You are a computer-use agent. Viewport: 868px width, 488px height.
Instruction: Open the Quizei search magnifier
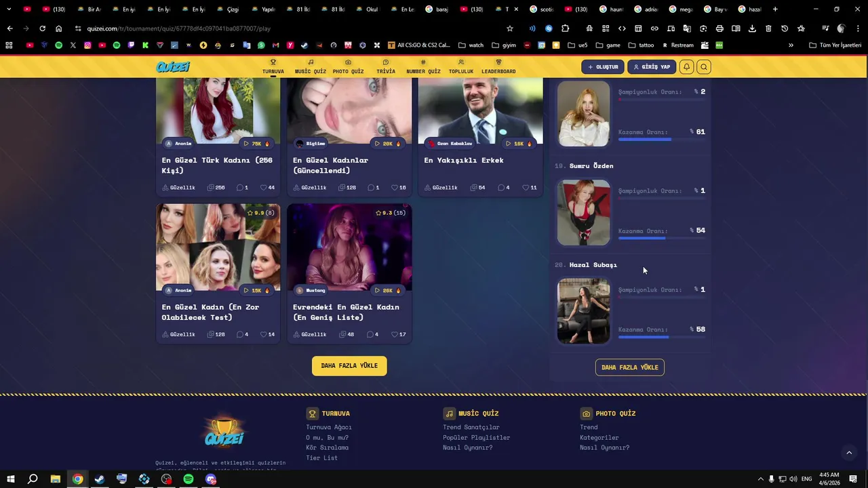point(704,67)
